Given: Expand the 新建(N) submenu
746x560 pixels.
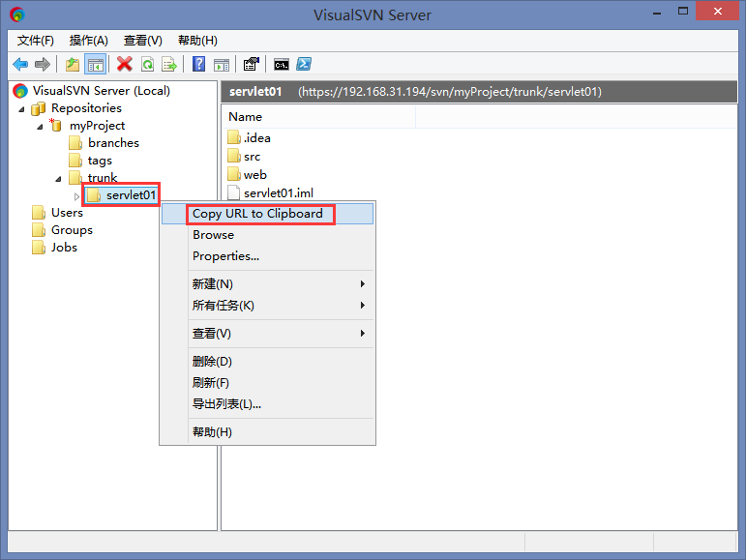Looking at the screenshot, I should point(267,283).
